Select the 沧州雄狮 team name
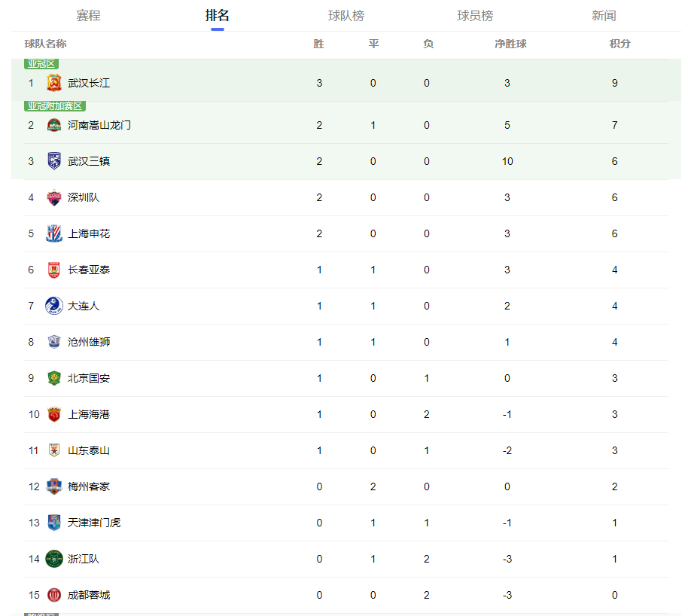Viewport: 682px width, 616px height. tap(89, 343)
